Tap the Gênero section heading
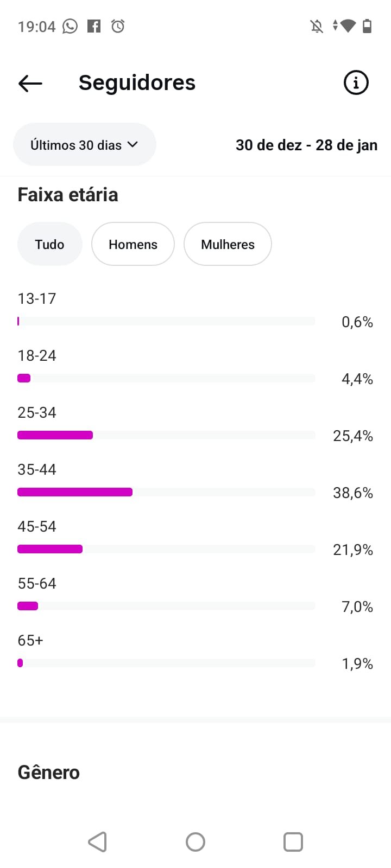The height and width of the screenshot is (868, 391). [49, 773]
